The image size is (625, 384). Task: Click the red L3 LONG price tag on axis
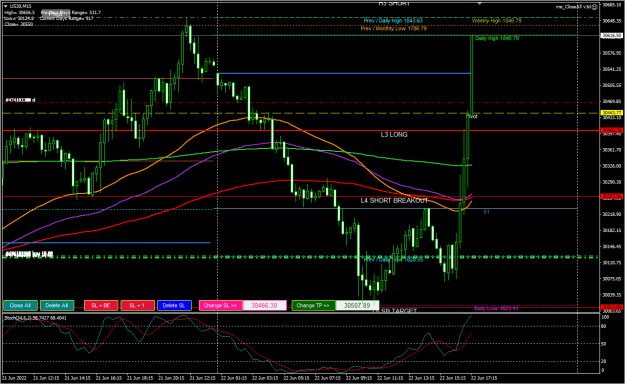pos(611,130)
